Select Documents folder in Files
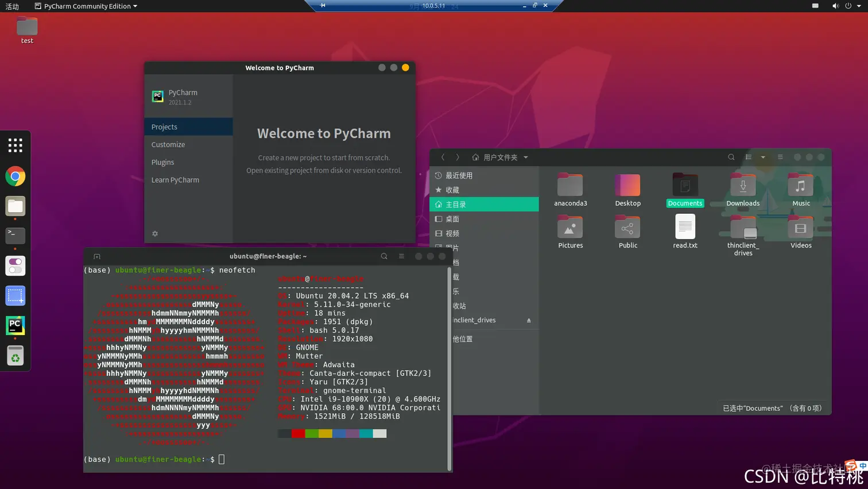 pos(685,190)
